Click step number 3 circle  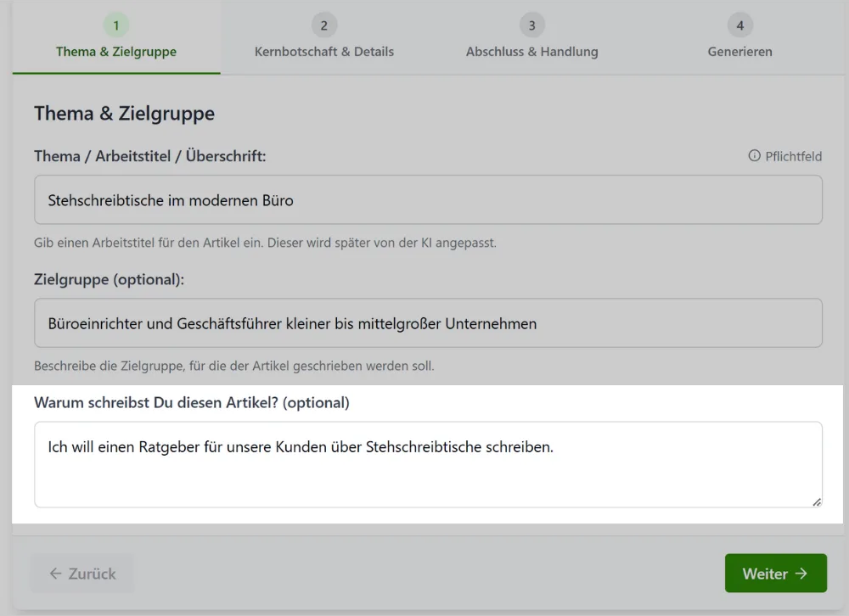click(531, 25)
